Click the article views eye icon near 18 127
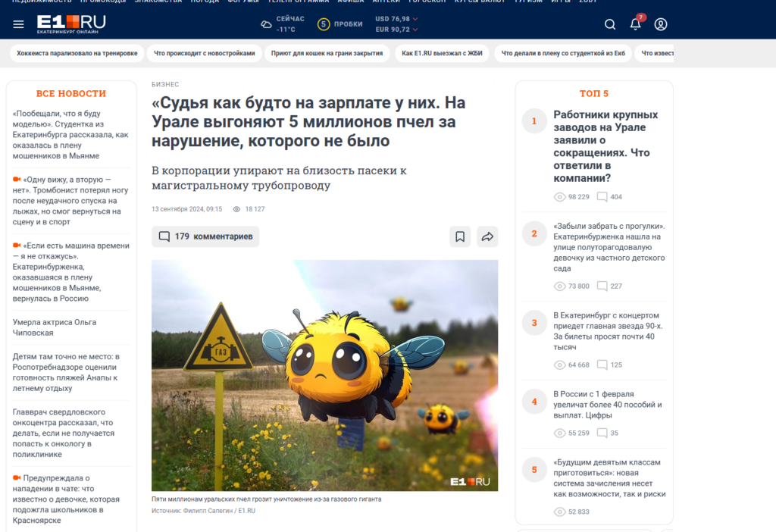Screen dimensions: 776x532 coord(236,209)
